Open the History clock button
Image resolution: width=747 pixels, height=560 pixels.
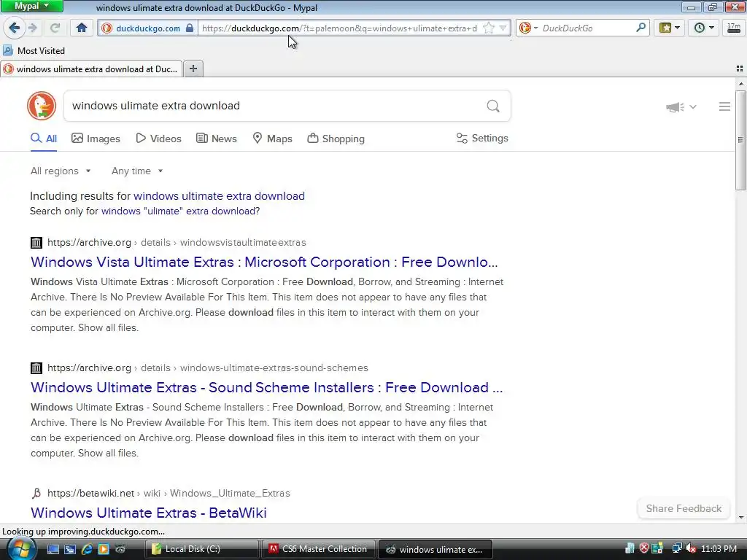click(704, 28)
